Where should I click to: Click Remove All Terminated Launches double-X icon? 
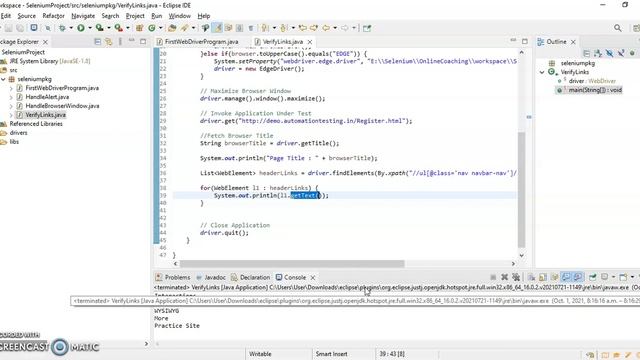coord(516,277)
